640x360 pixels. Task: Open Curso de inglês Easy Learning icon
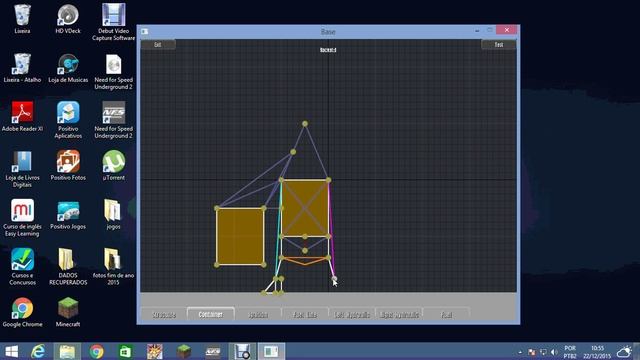[x=22, y=218]
